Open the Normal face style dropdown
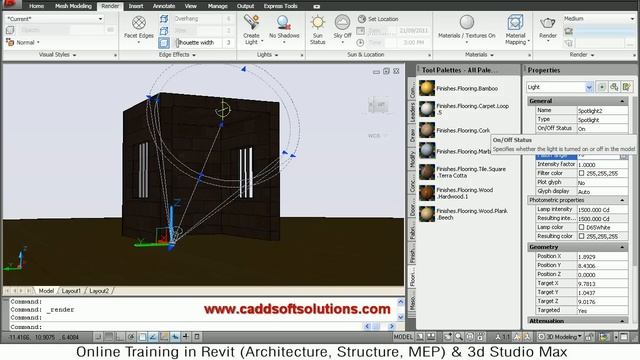640x360 pixels. pyautogui.click(x=24, y=42)
